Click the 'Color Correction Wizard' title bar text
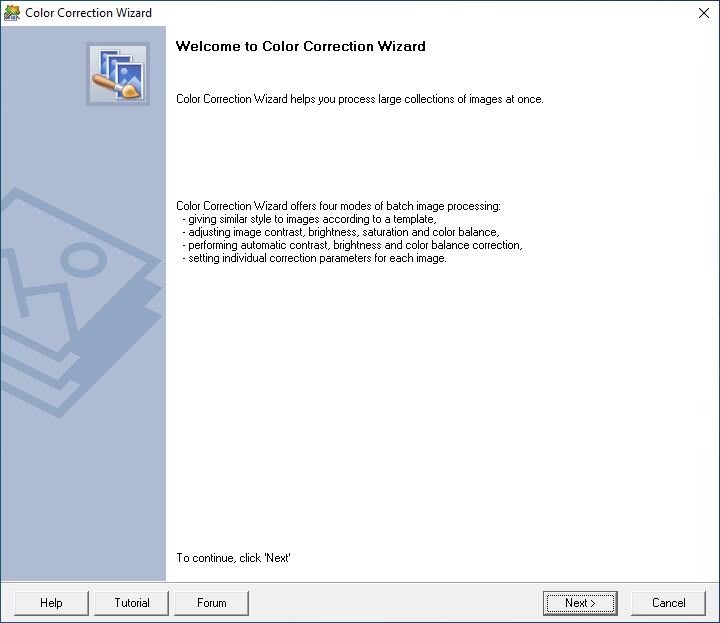 pos(89,13)
